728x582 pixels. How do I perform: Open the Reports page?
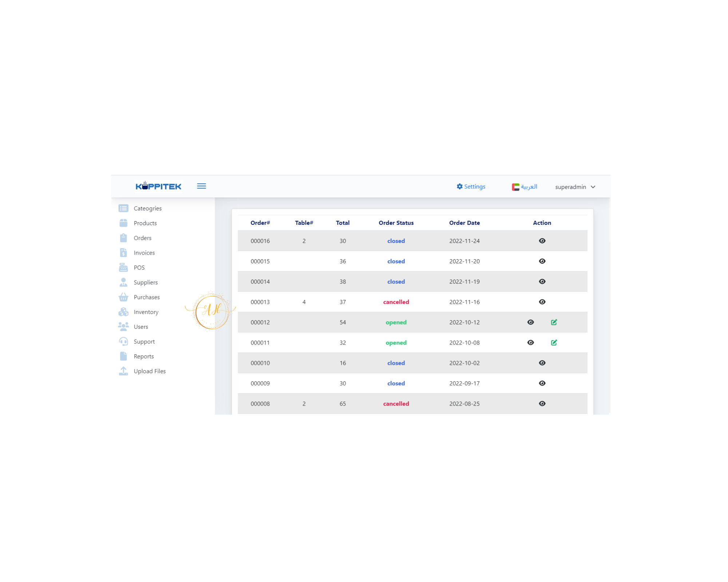click(x=144, y=356)
